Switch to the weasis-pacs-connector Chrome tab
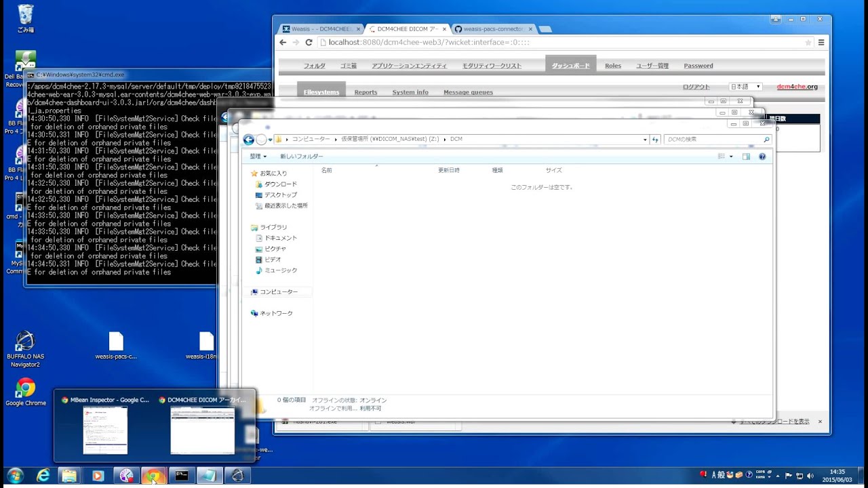The height and width of the screenshot is (488, 868). [493, 29]
